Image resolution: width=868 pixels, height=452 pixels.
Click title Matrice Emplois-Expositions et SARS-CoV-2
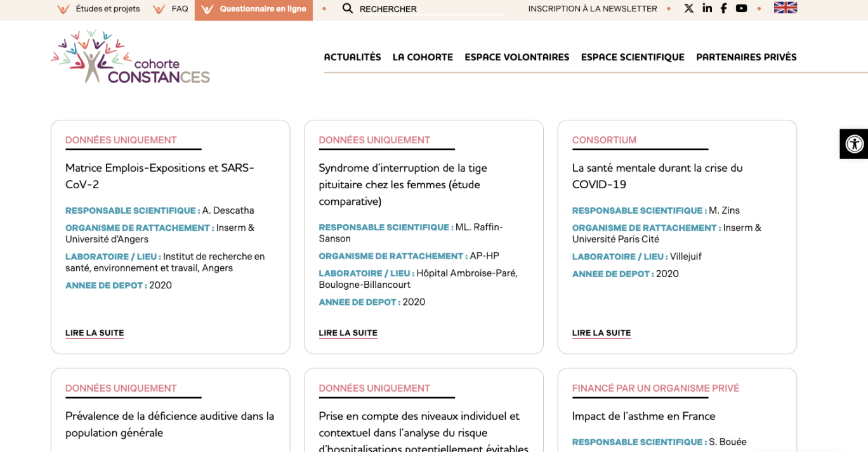(160, 176)
